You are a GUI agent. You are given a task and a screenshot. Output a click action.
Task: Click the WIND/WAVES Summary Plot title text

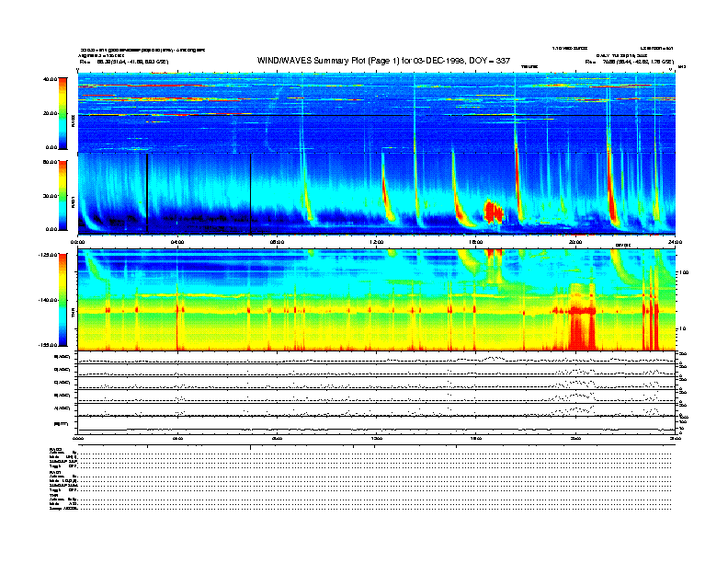tap(383, 61)
